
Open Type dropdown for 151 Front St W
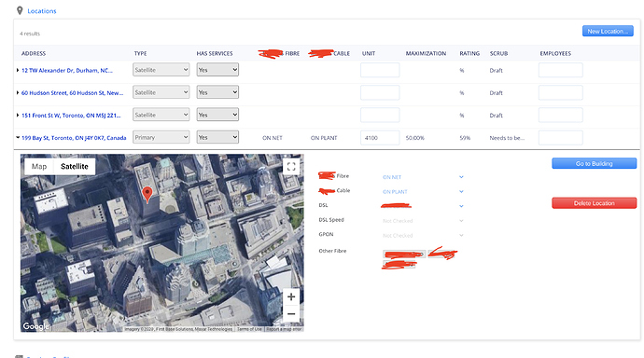click(x=161, y=115)
